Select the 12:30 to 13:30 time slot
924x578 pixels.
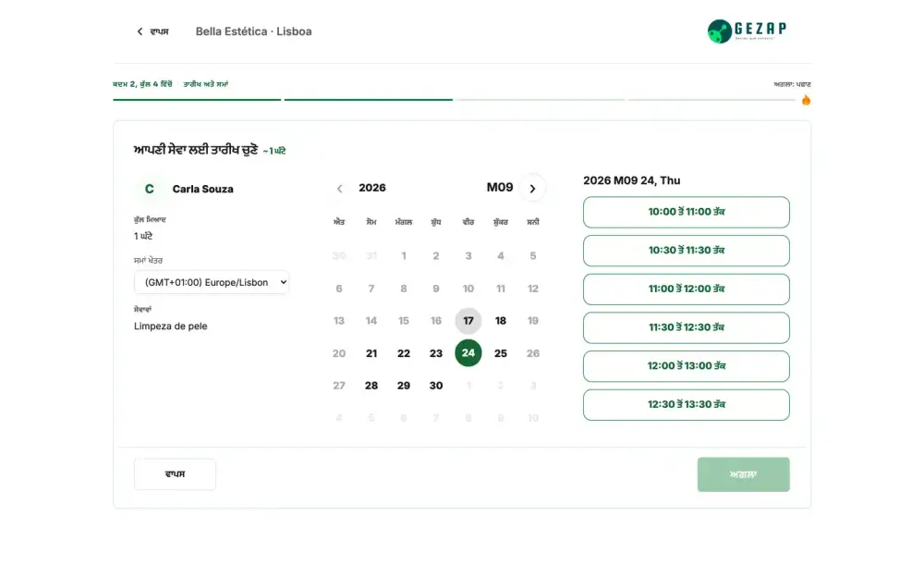point(686,405)
